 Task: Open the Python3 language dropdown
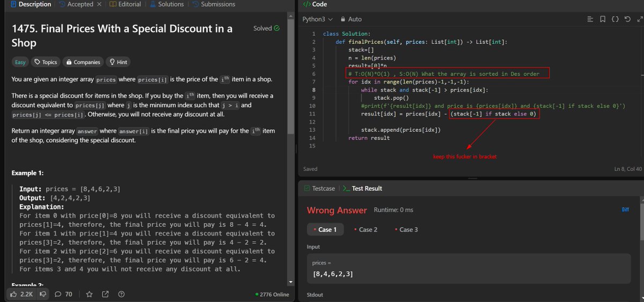tap(318, 19)
